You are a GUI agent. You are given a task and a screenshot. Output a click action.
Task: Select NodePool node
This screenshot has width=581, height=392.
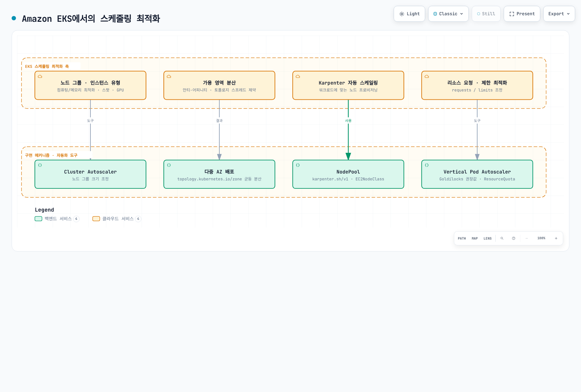pos(348,174)
